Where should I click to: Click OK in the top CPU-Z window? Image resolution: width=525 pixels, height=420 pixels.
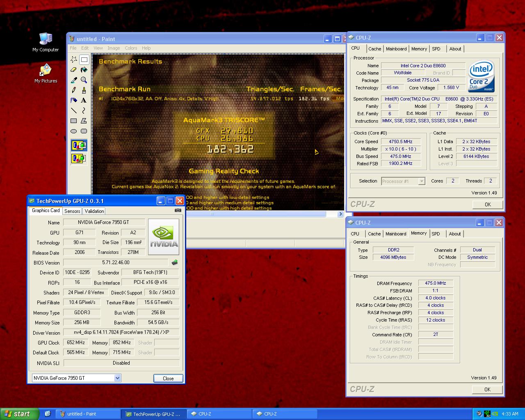pos(488,204)
